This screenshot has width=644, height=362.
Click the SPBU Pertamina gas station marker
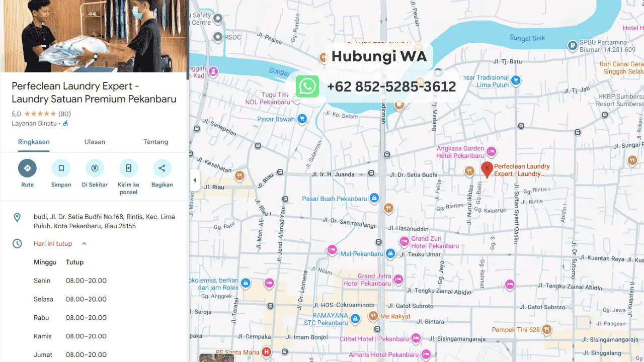click(572, 46)
